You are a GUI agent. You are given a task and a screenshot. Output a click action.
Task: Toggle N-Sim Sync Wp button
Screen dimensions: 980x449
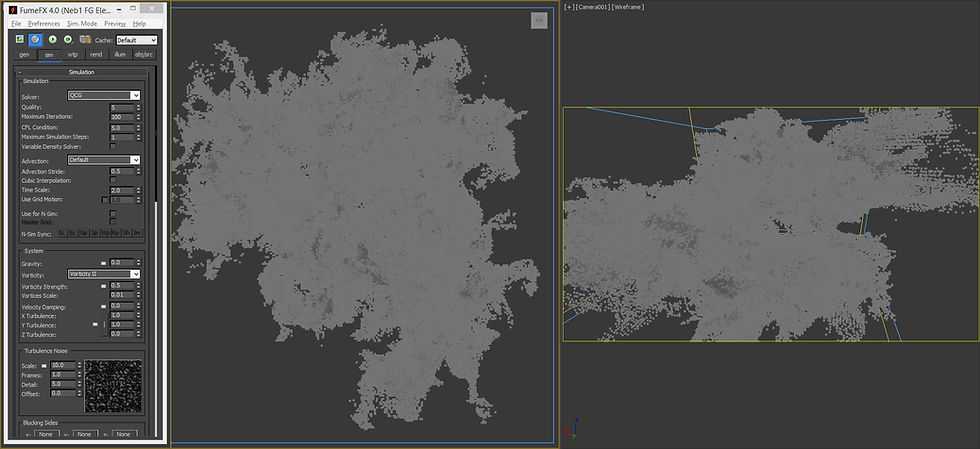pos(105,233)
